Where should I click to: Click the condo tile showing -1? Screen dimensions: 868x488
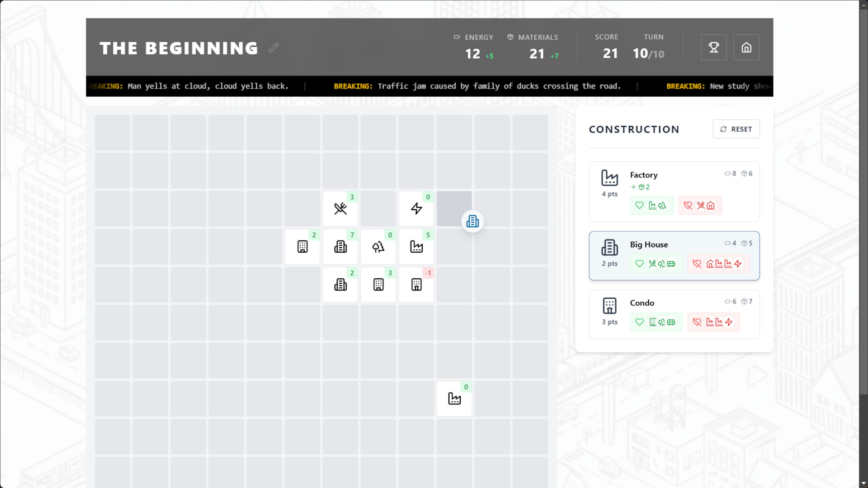pos(416,285)
